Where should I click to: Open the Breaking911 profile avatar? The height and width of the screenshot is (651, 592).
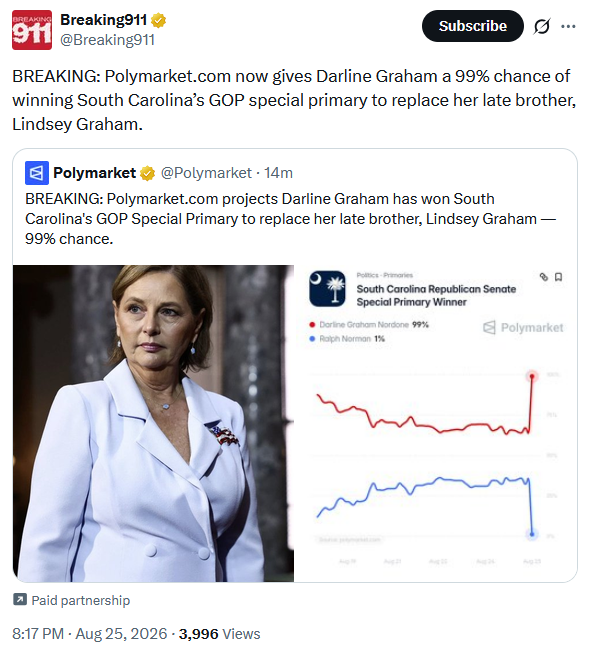32,30
